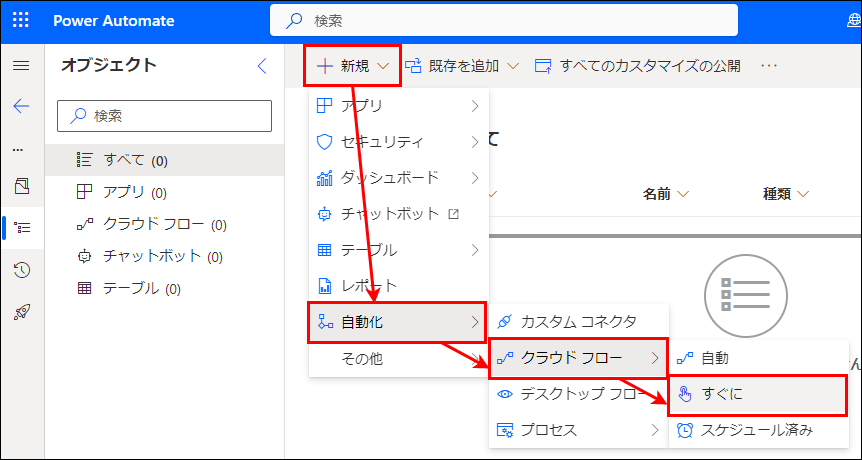
Task: Choose すぐに instant cloud flow
Action: tap(758, 395)
